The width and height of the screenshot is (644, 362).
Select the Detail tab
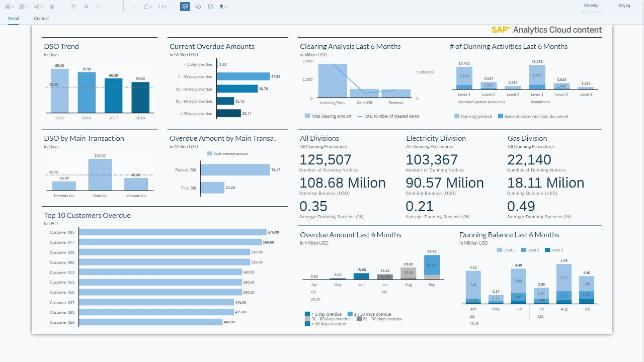coord(13,19)
